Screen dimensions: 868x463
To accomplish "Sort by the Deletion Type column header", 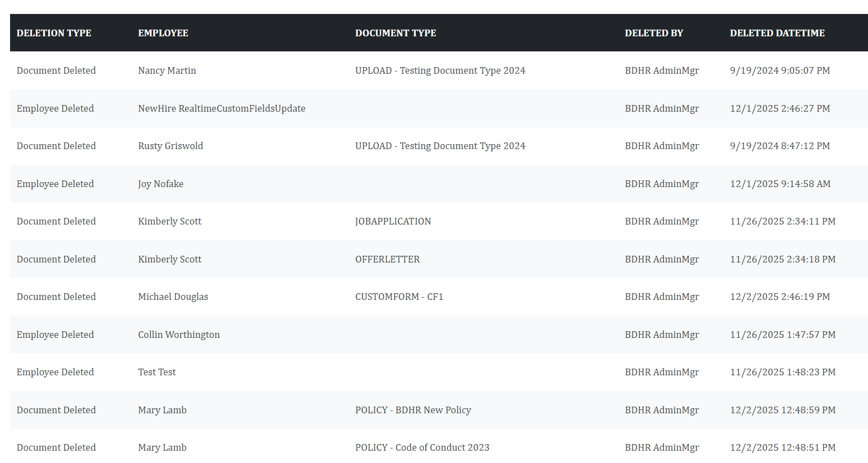I will 54,33.
